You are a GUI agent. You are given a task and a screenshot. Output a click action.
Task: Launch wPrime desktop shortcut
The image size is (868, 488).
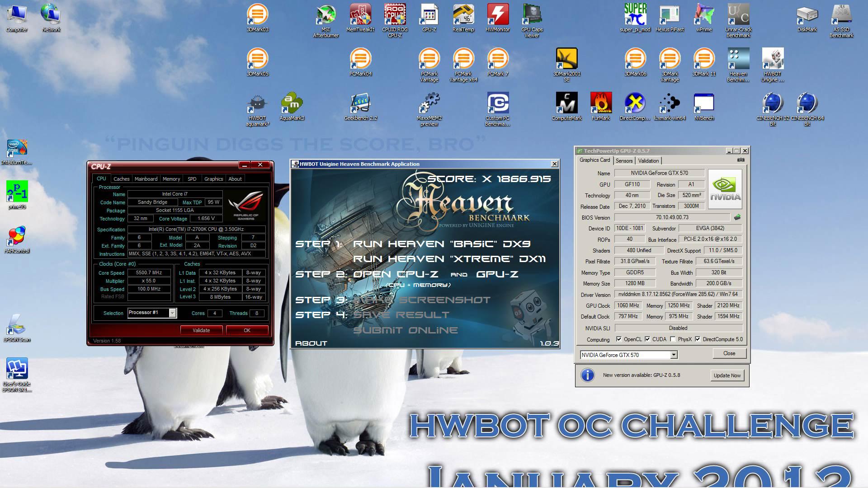pyautogui.click(x=704, y=18)
